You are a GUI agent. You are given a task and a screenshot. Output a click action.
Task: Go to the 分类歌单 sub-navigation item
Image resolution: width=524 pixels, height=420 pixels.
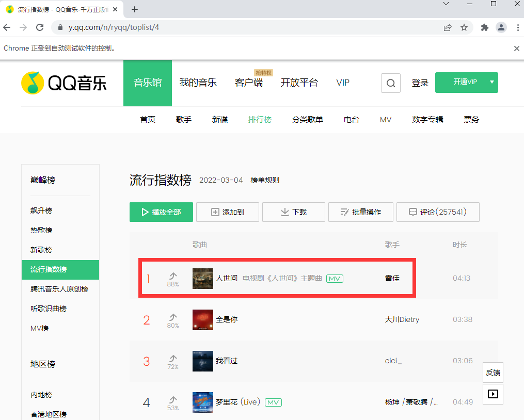click(308, 120)
